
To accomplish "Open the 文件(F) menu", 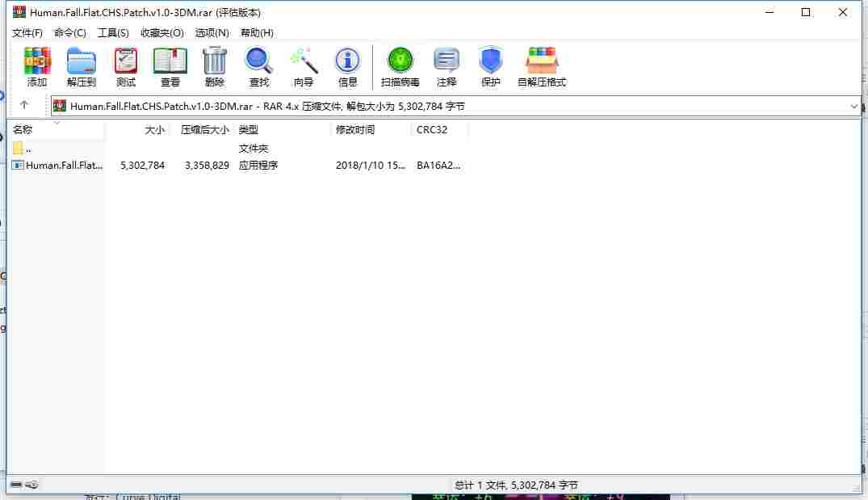I will tap(27, 32).
